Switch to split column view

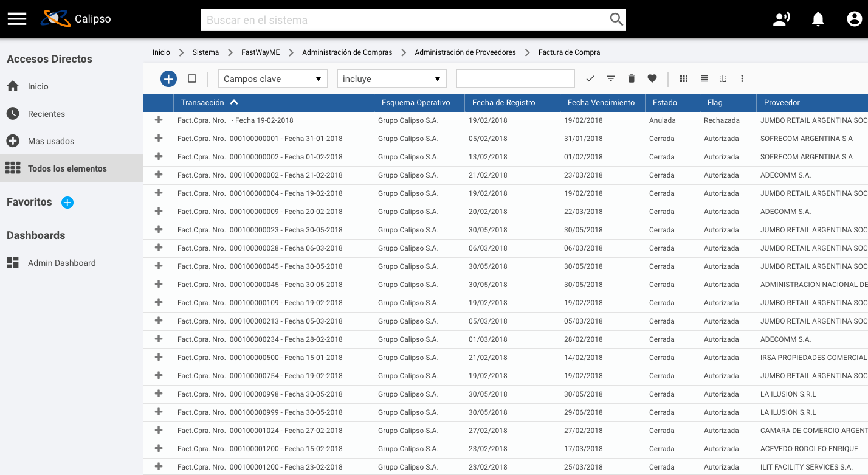[723, 78]
